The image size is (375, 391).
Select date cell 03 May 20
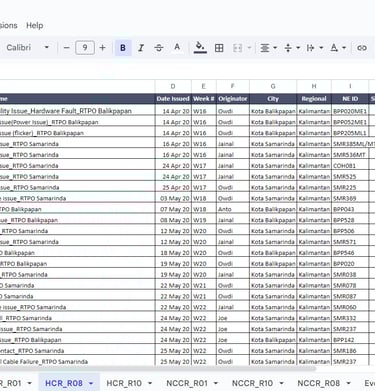click(x=173, y=198)
